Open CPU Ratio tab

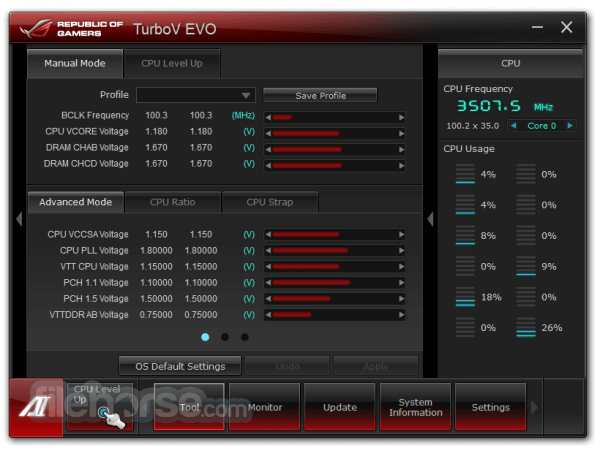[x=173, y=202]
